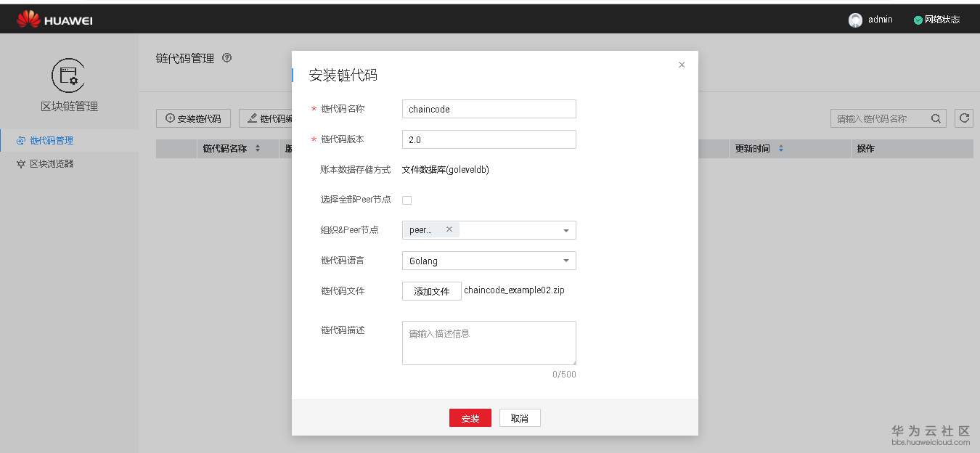Image resolution: width=980 pixels, height=453 pixels.
Task: Click the green 网络状态 network status icon
Action: coord(918,20)
